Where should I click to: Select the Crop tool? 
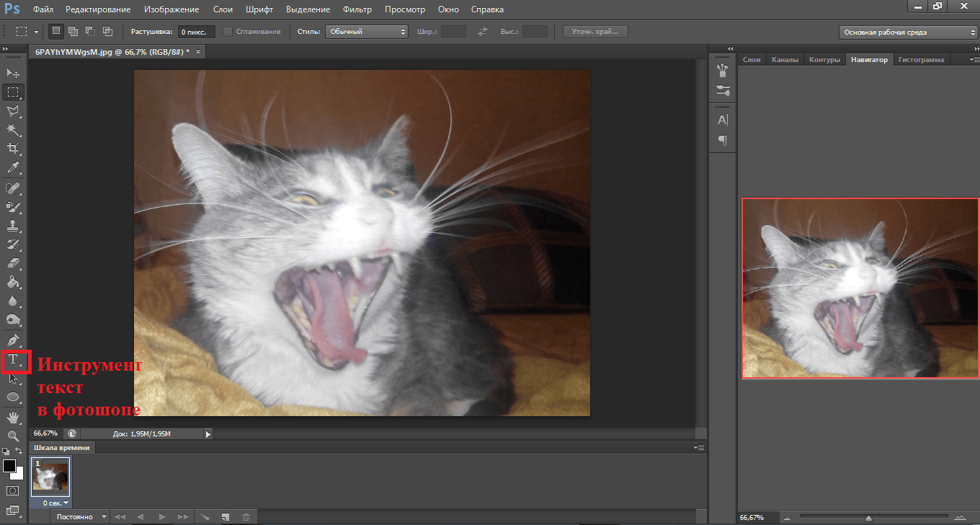tap(13, 148)
